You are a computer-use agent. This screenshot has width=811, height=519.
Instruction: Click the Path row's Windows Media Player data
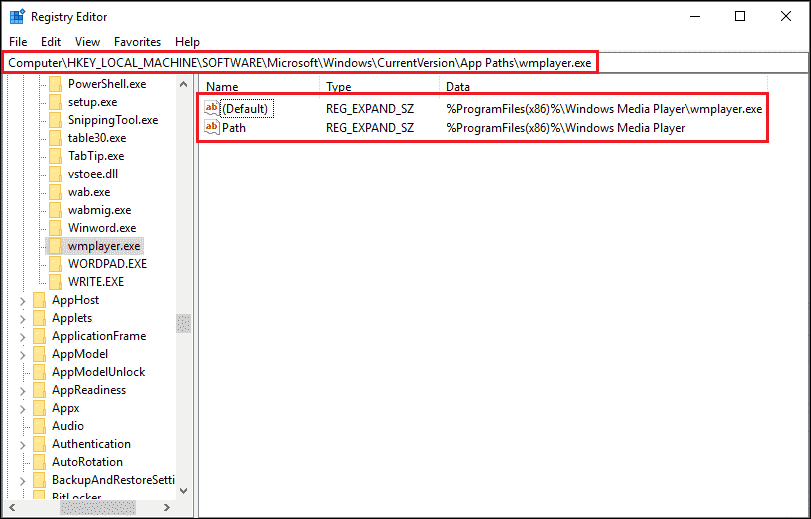click(565, 128)
